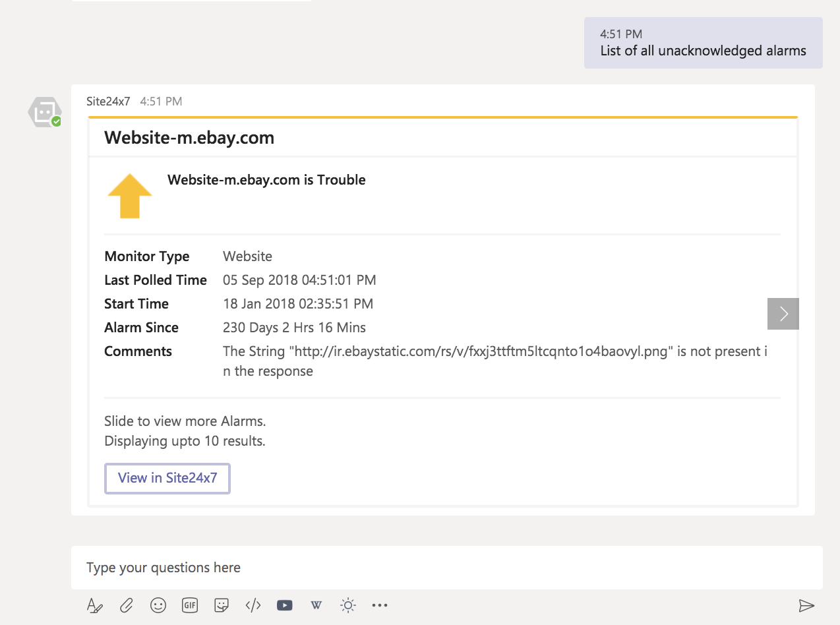The width and height of the screenshot is (840, 625).
Task: Click the yellow Trouble status arrow image
Action: pos(130,196)
